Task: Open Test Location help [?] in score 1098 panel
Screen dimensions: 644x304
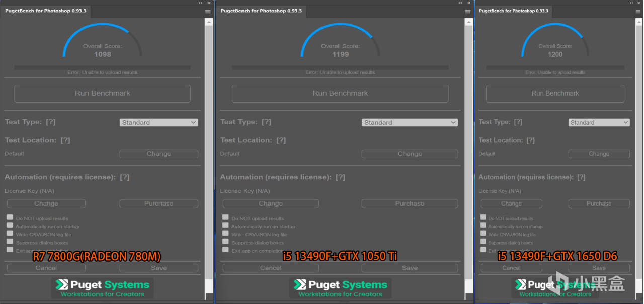Action: pos(65,140)
